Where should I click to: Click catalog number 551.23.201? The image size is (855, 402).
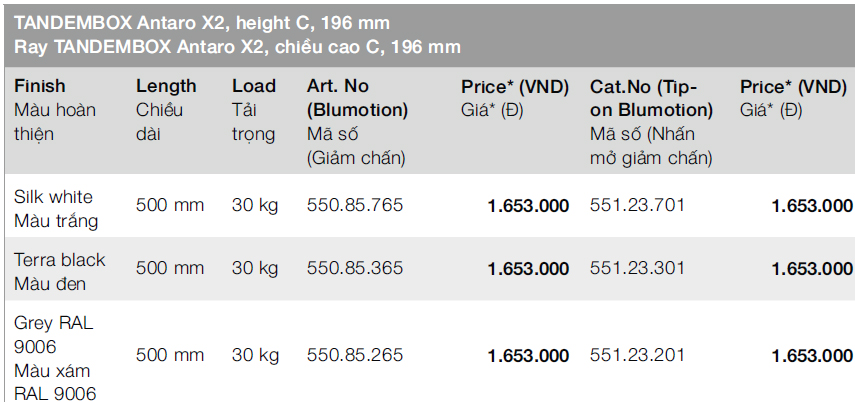tap(637, 356)
